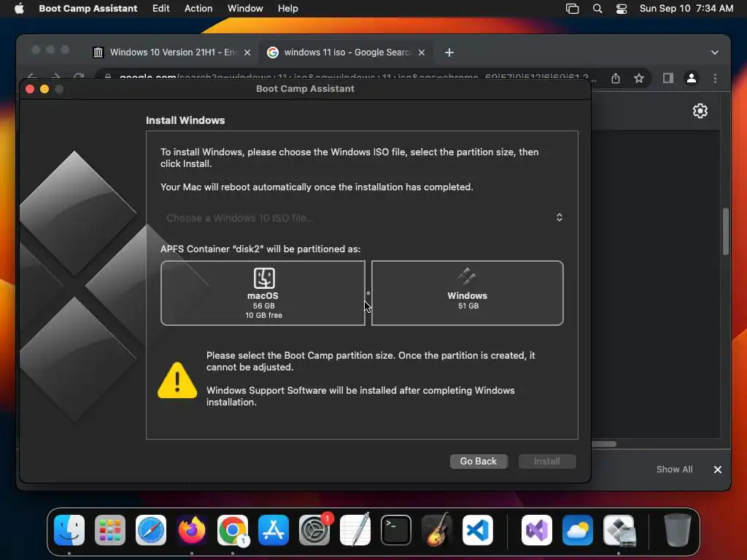This screenshot has height=560, width=747.
Task: Click Show All in Chrome downloads bar
Action: click(674, 469)
